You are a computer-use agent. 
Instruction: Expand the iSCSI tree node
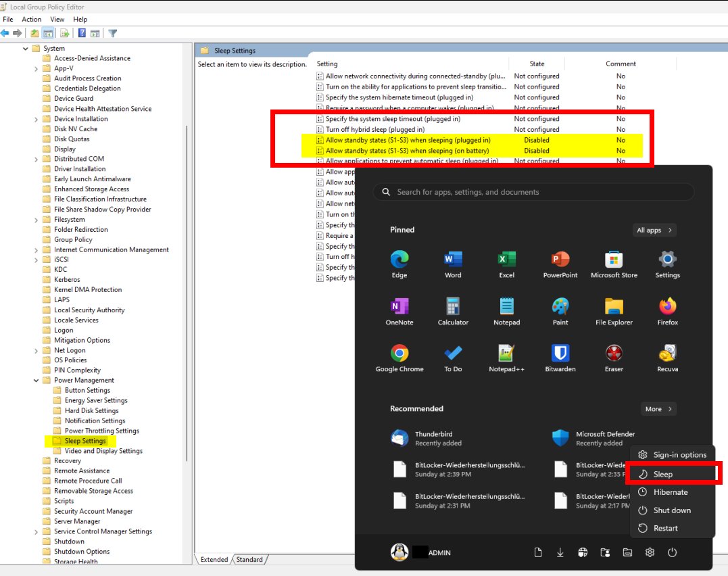37,260
